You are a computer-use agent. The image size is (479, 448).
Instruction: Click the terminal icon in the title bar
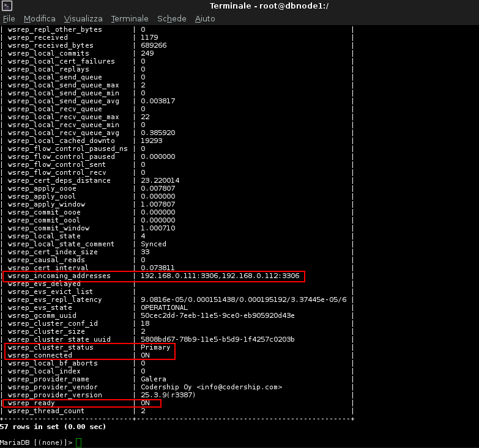(6, 6)
